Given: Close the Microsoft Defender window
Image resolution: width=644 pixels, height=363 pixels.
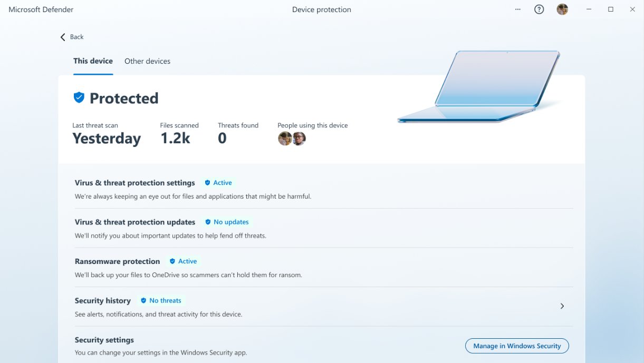Looking at the screenshot, I should pyautogui.click(x=632, y=9).
